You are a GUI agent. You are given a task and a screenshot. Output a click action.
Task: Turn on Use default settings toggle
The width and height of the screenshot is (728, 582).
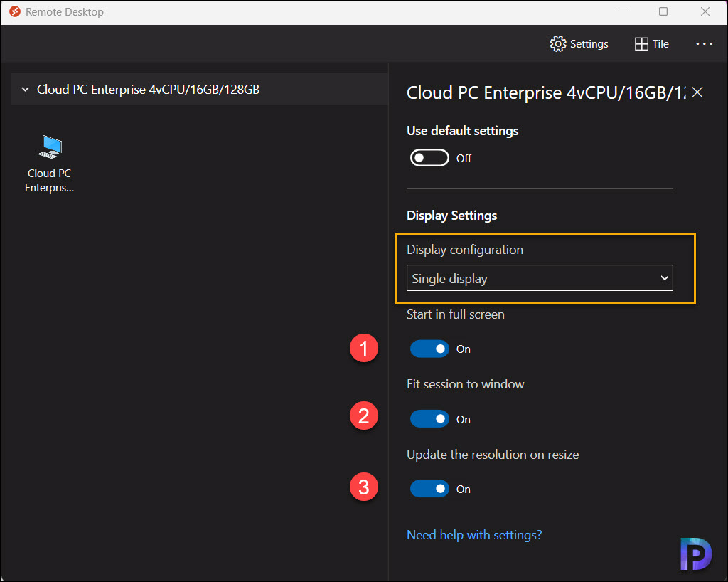429,158
